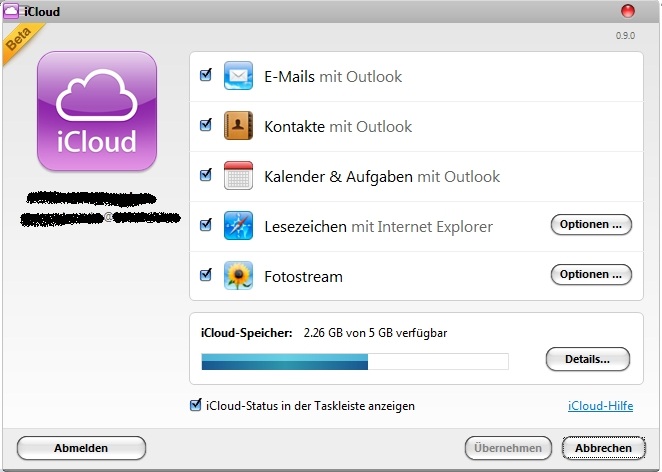Screen dimensions: 662x472
Task: Click Kalender & Aufgaben mit Outlook label
Action: (382, 176)
